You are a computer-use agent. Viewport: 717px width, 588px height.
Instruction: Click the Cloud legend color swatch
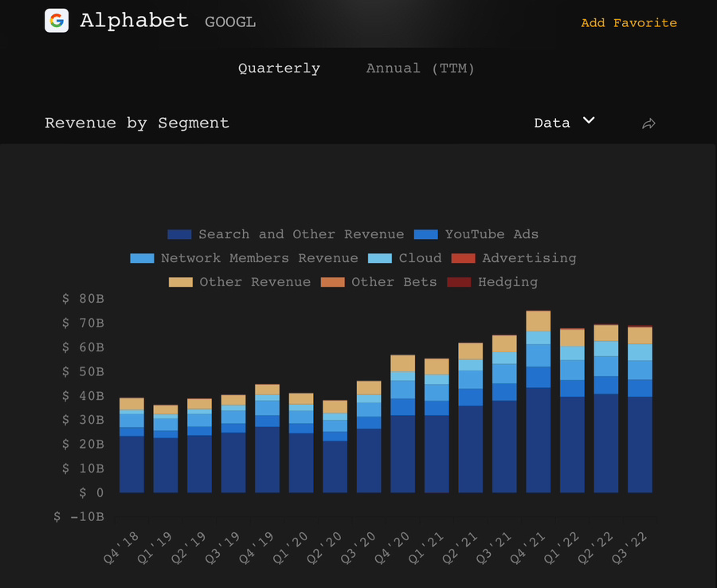(380, 258)
